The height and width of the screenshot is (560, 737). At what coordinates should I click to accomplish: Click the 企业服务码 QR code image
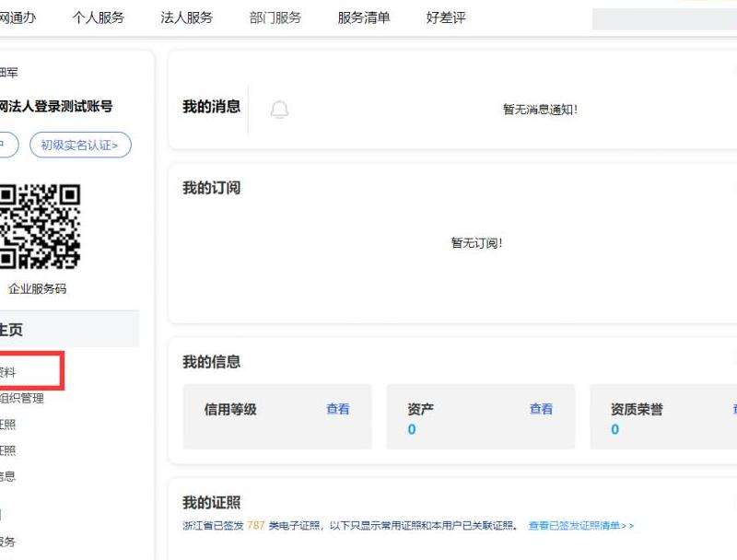(x=39, y=226)
